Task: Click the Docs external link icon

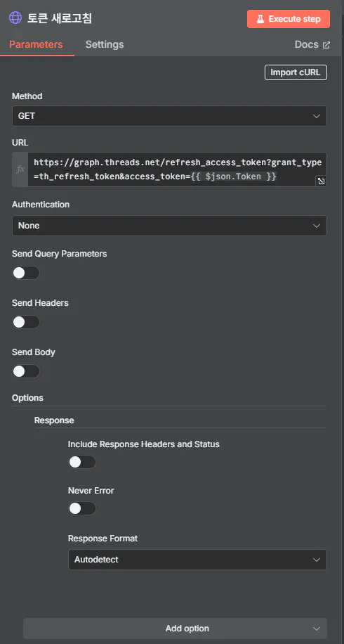Action: pyautogui.click(x=326, y=45)
